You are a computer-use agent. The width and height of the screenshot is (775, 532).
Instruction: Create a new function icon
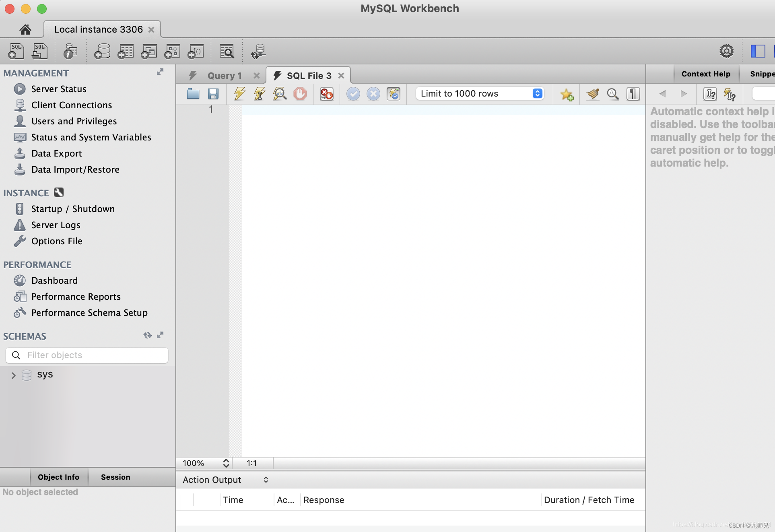click(x=196, y=52)
